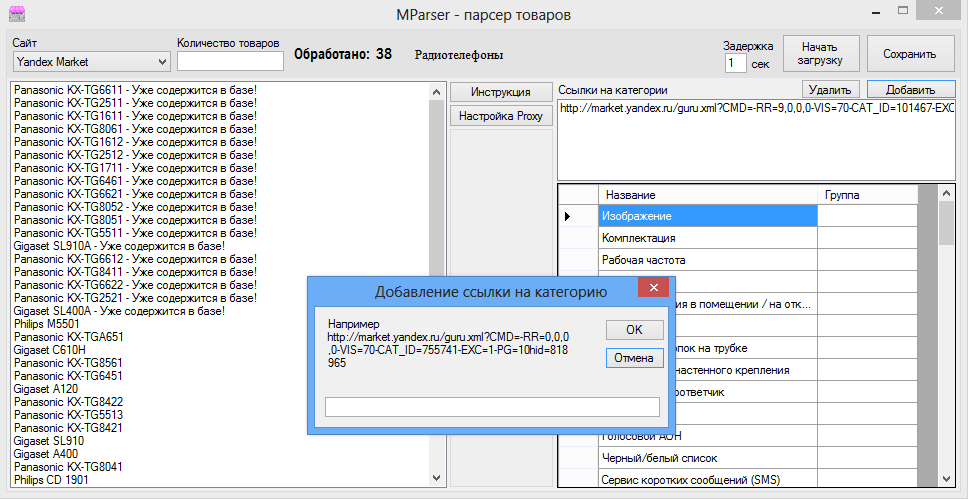This screenshot has height=500, width=968.
Task: Click the Группа cell in Комплектация row
Action: click(x=867, y=238)
